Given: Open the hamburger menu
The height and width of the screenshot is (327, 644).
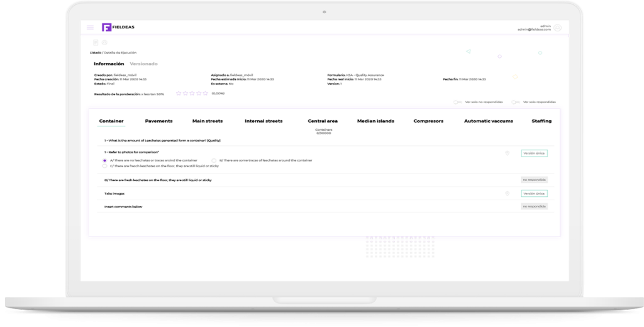Looking at the screenshot, I should (90, 28).
